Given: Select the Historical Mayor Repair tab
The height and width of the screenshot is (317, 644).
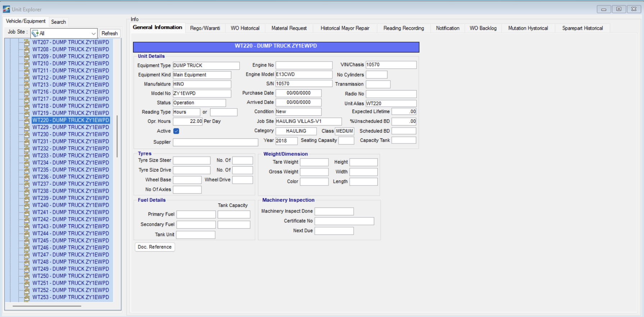Looking at the screenshot, I should 345,28.
